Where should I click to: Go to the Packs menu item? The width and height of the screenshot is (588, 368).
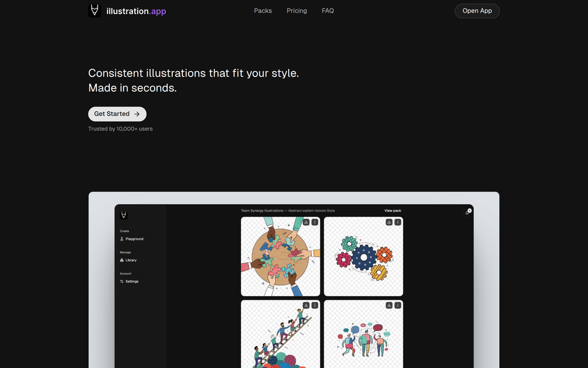[263, 11]
